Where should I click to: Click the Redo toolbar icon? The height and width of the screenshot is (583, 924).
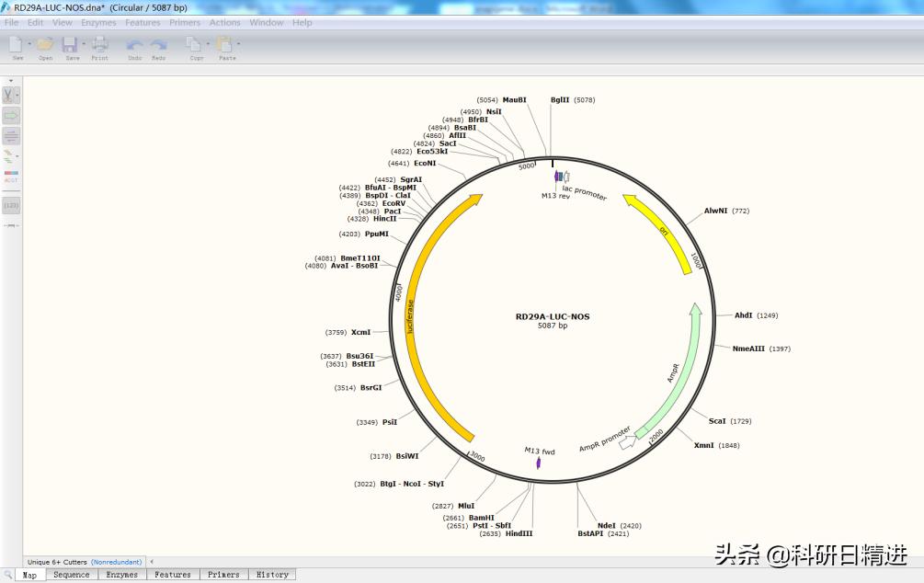158,43
